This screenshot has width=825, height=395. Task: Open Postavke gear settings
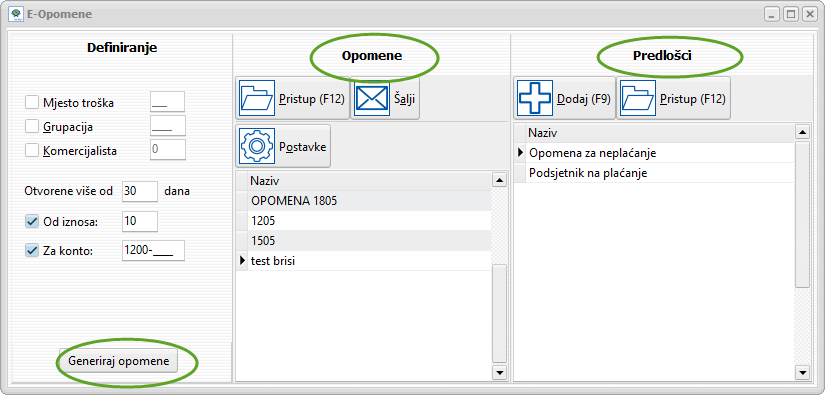click(x=283, y=146)
